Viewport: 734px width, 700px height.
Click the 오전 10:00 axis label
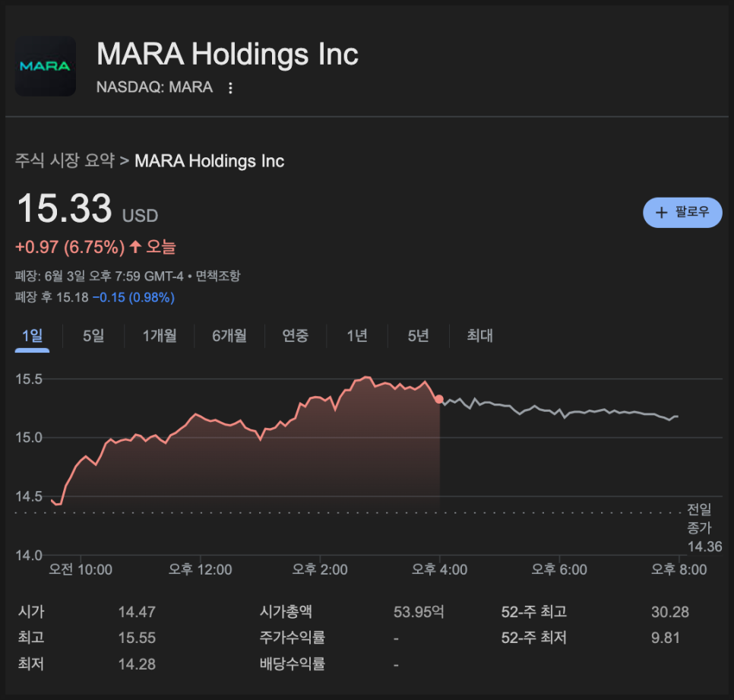click(81, 569)
